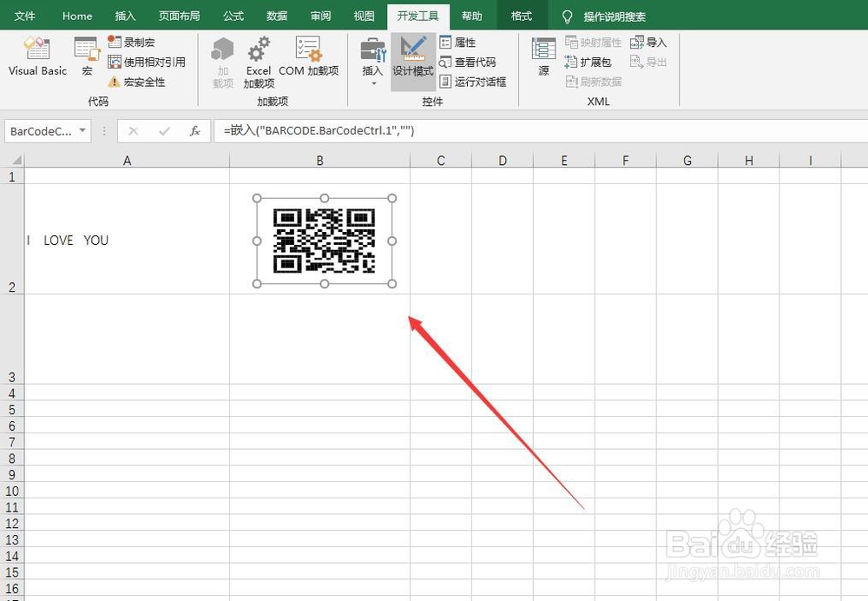Open the XML 源 source pane
The height and width of the screenshot is (601, 868).
click(x=543, y=56)
